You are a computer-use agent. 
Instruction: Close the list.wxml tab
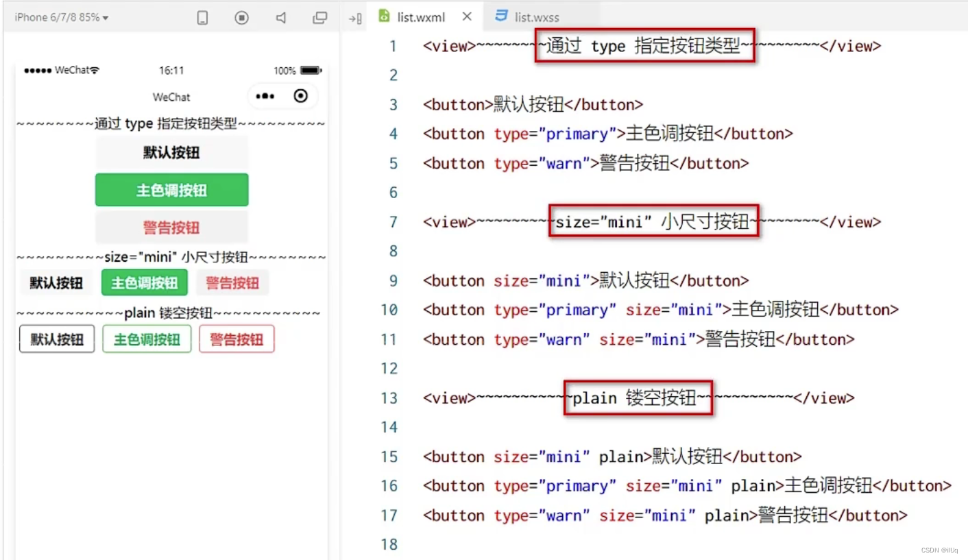467,16
